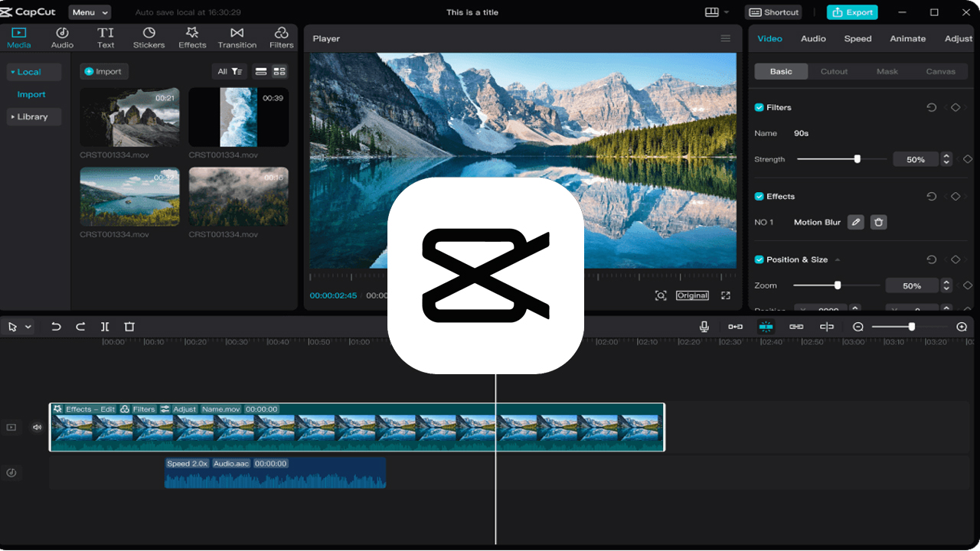Select the island lake clip thumbnail
Image resolution: width=980 pixels, height=551 pixels.
click(129, 197)
